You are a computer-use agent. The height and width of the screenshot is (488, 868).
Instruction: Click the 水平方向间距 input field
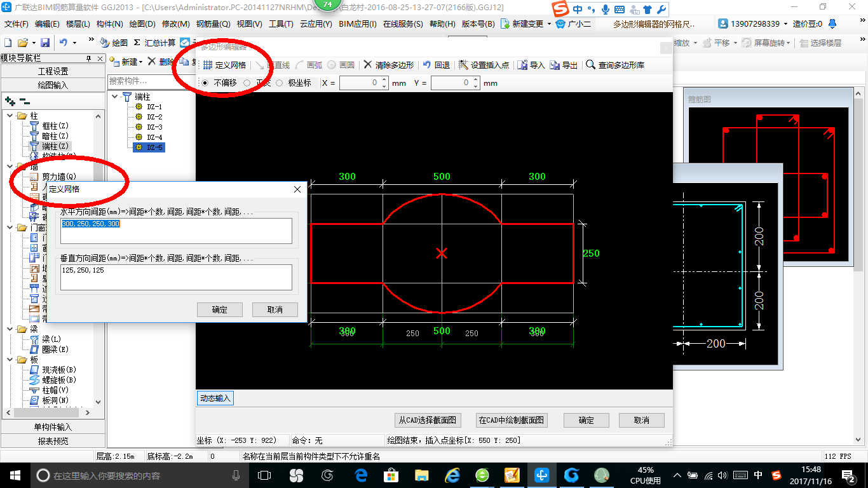coord(177,231)
